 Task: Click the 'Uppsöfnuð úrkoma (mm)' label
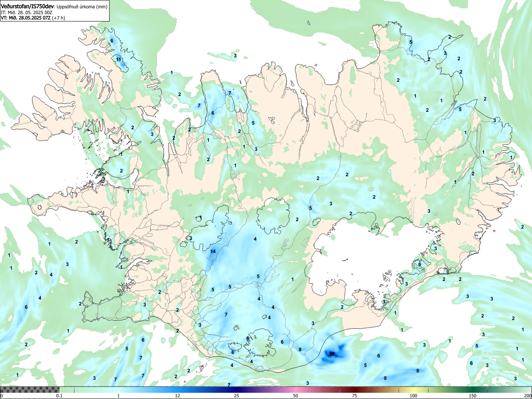81,7
